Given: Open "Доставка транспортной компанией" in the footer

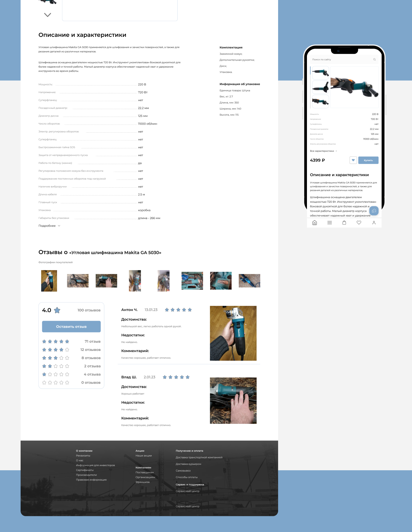Looking at the screenshot, I should point(199,457).
